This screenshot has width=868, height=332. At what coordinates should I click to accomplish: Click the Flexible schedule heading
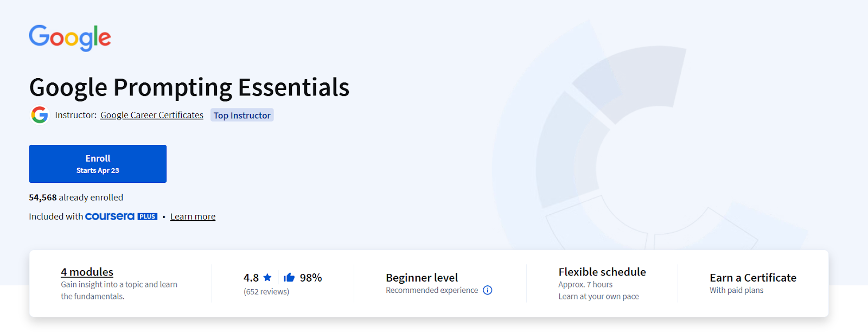tap(602, 272)
